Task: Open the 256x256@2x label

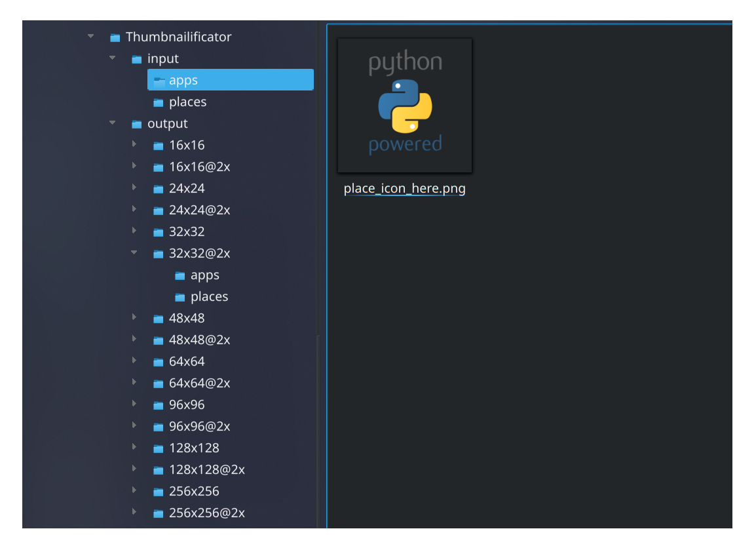Action: [207, 513]
